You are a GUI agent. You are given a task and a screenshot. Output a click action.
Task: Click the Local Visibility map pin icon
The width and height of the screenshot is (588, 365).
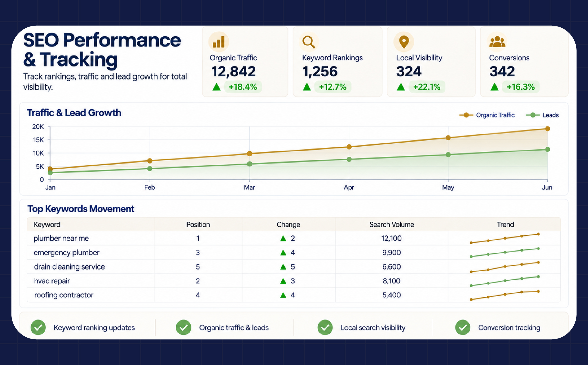pos(404,42)
